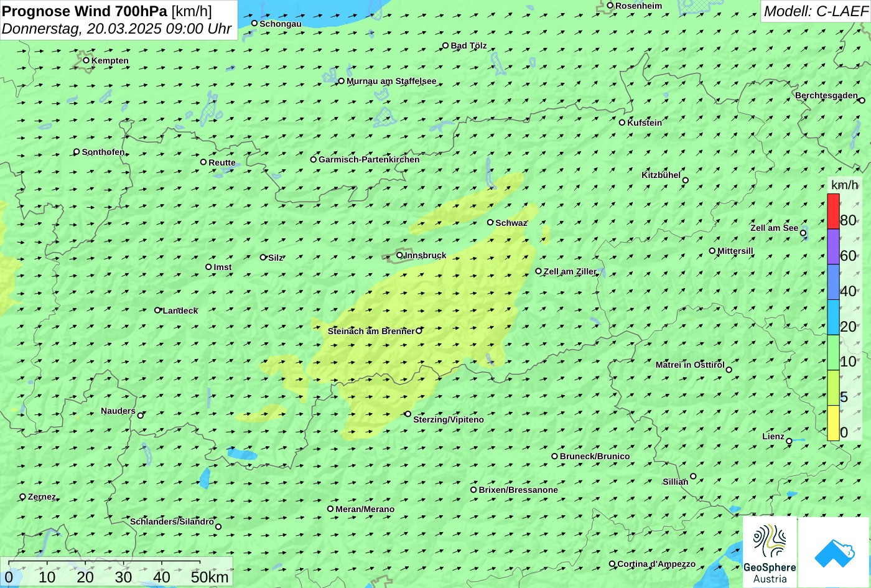Click the Reutte city marker dot
The width and height of the screenshot is (871, 588).
[203, 162]
